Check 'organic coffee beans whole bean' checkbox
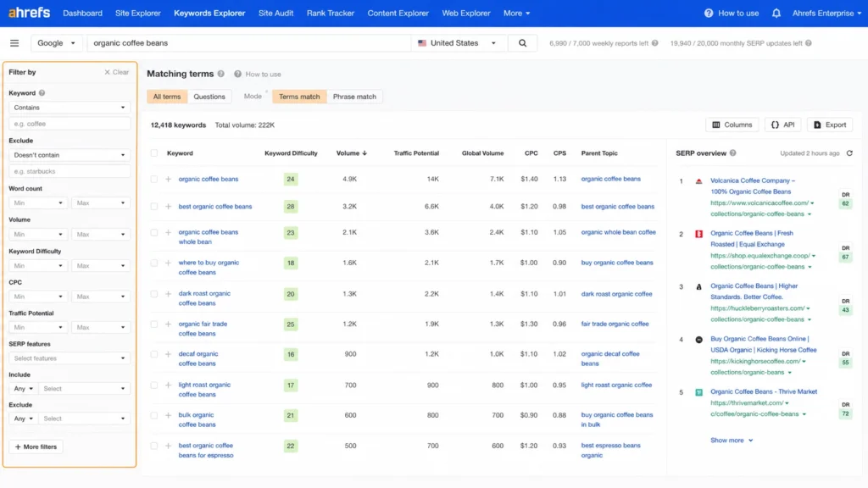Screen dimensions: 868x488 (154, 232)
